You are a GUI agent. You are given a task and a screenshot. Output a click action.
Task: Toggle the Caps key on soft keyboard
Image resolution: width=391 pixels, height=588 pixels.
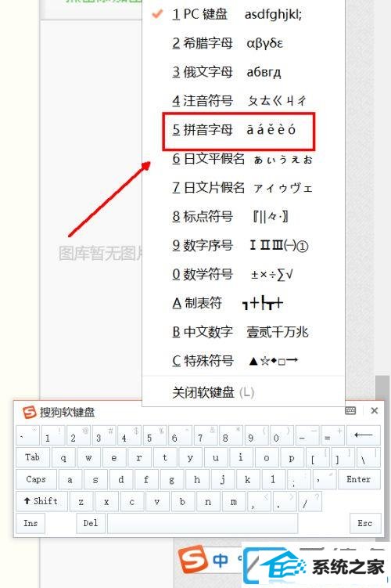click(36, 479)
